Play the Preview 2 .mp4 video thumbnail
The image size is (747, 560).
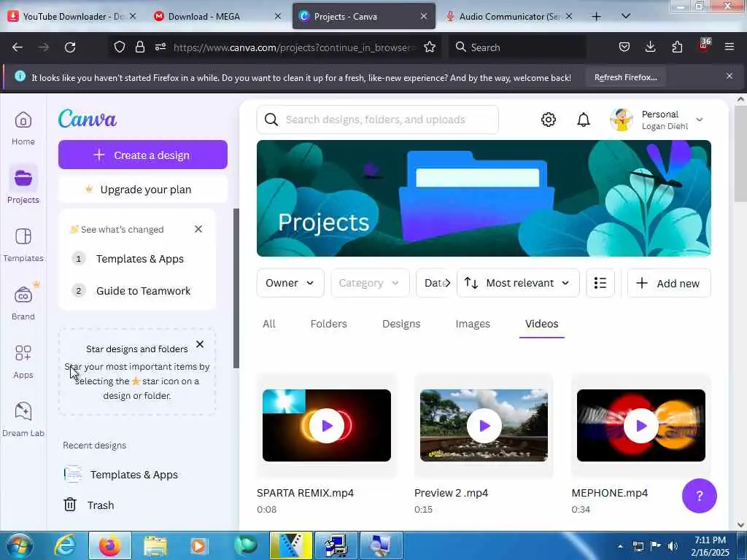(484, 425)
